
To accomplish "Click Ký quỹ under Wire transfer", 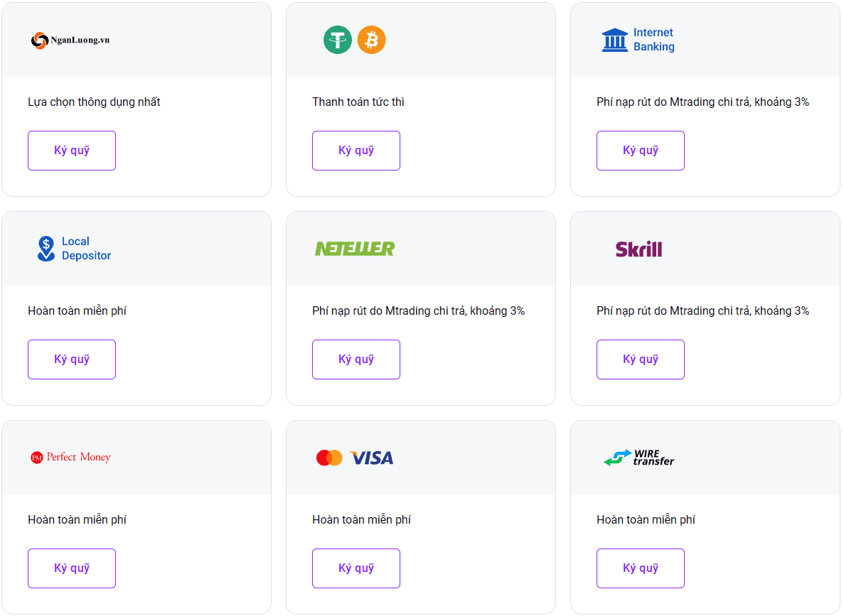I will (641, 568).
